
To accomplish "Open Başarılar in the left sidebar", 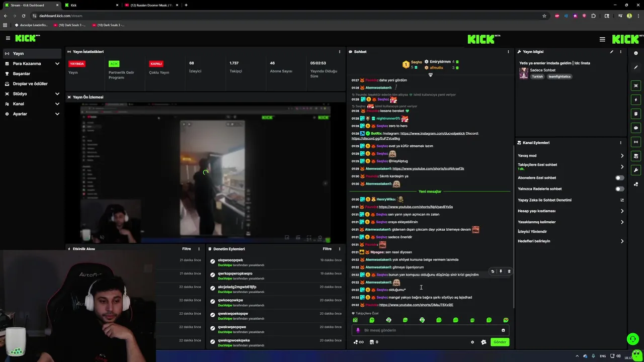I will tap(32, 74).
